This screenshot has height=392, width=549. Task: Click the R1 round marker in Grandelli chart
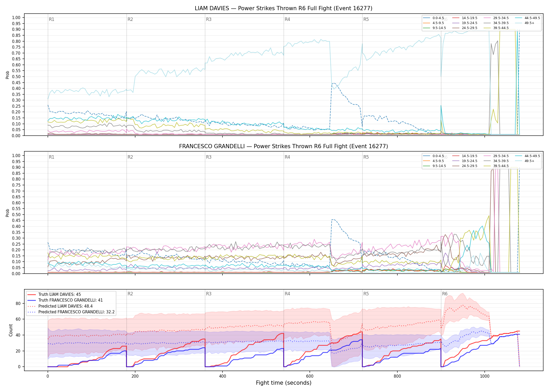click(x=52, y=157)
